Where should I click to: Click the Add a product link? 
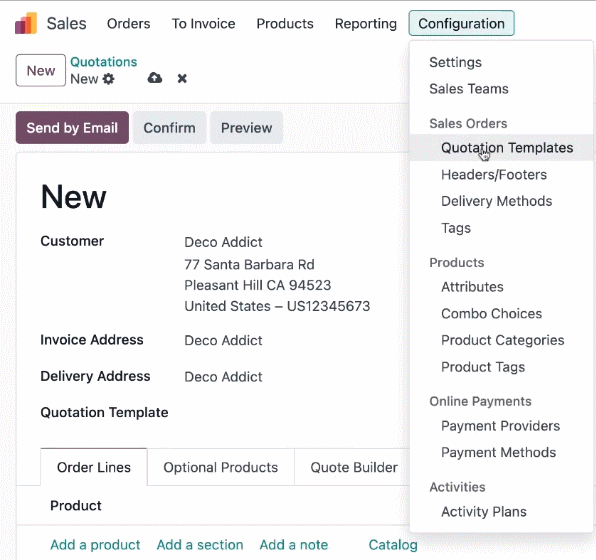click(x=95, y=545)
